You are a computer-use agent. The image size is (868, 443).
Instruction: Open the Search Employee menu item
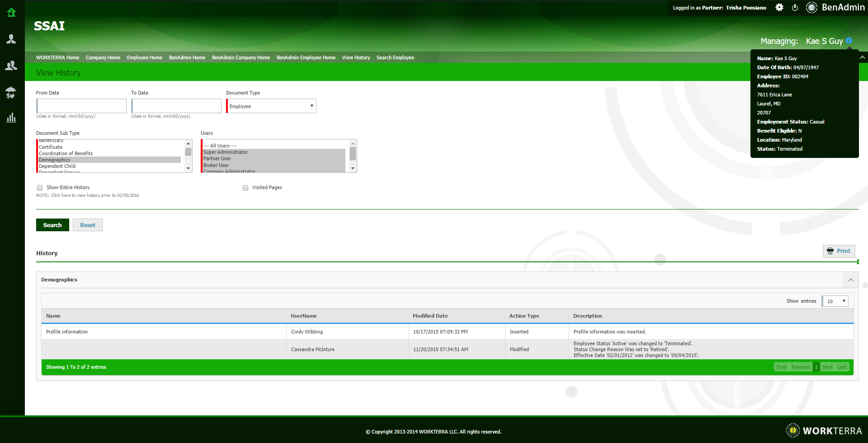click(395, 58)
